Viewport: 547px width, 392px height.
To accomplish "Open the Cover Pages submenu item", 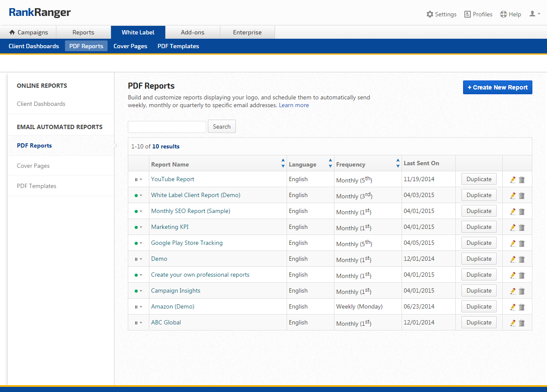I will pyautogui.click(x=130, y=46).
